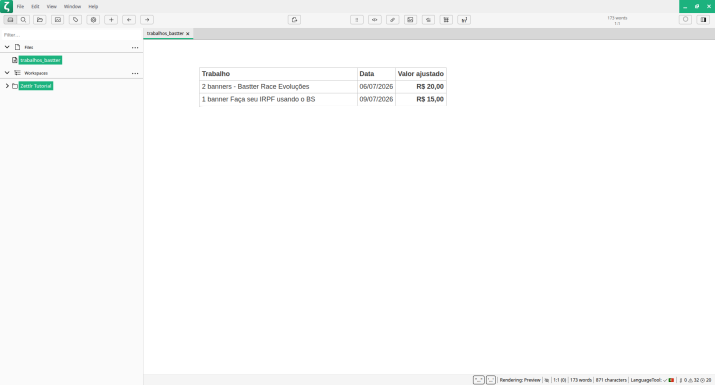Screen dimensions: 715x385
Task: Open indentation settings in status bar
Action: coord(547,380)
